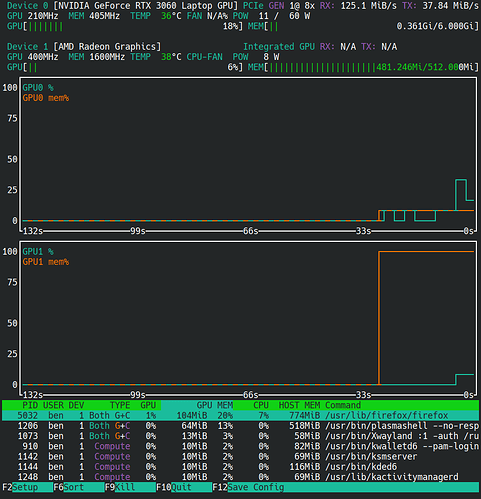481x499 pixels.
Task: Open the F2 Setup menu
Action: pos(28,487)
